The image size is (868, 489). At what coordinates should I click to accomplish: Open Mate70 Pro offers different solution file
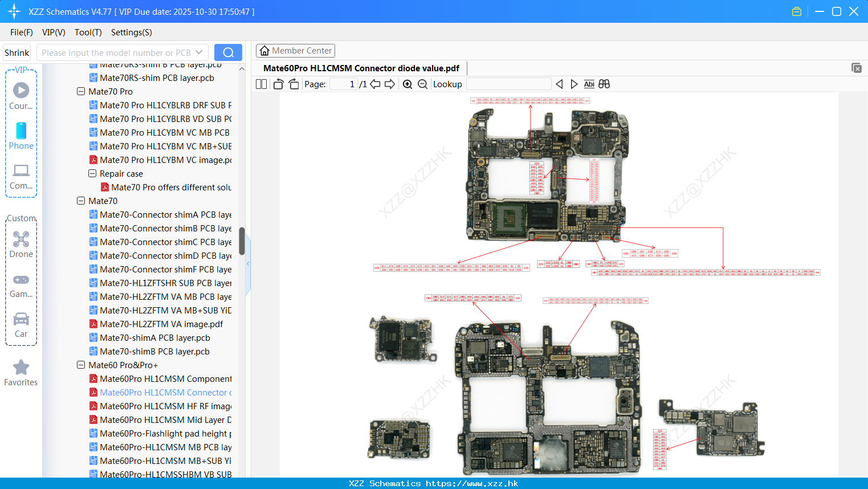click(x=166, y=188)
